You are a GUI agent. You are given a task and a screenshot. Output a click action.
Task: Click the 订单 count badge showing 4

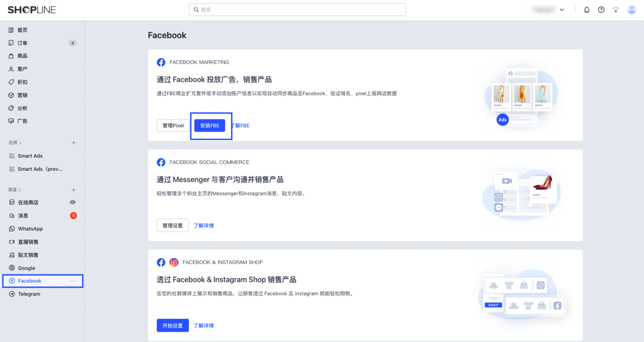coord(73,43)
